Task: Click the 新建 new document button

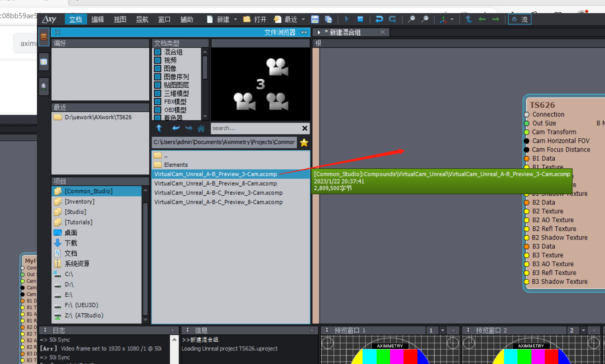Action: [x=218, y=19]
